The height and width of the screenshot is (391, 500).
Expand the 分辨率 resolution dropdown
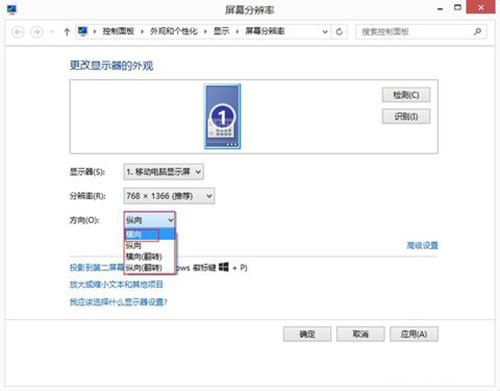[x=169, y=196]
